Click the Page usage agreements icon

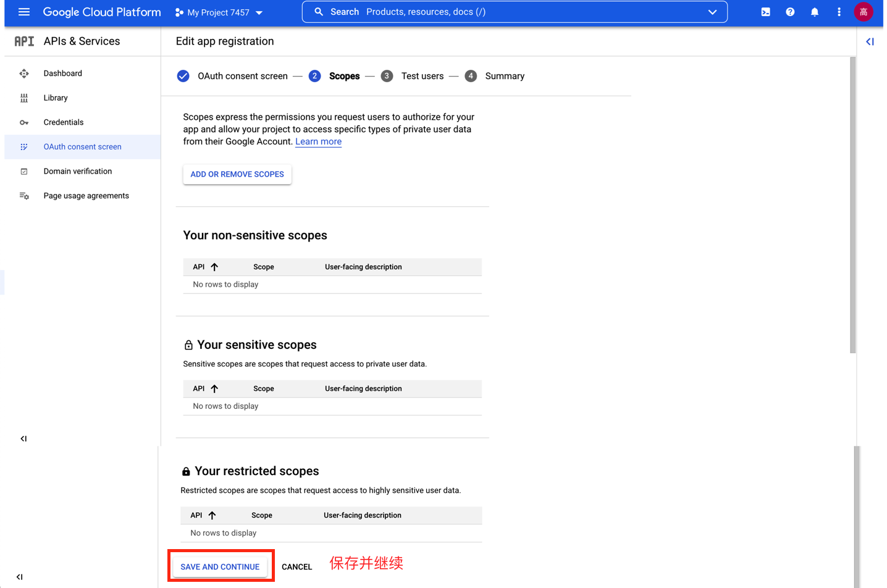(24, 196)
